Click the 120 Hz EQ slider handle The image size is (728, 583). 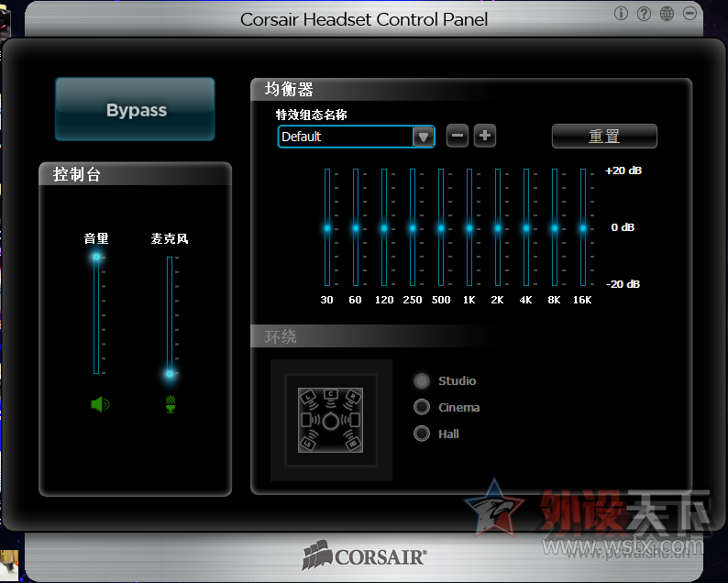point(384,228)
